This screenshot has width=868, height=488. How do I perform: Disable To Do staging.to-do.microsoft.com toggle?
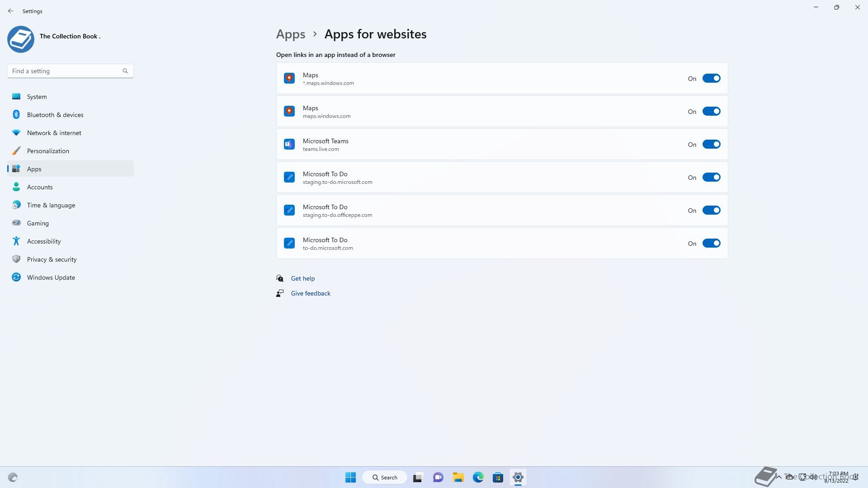coord(711,177)
